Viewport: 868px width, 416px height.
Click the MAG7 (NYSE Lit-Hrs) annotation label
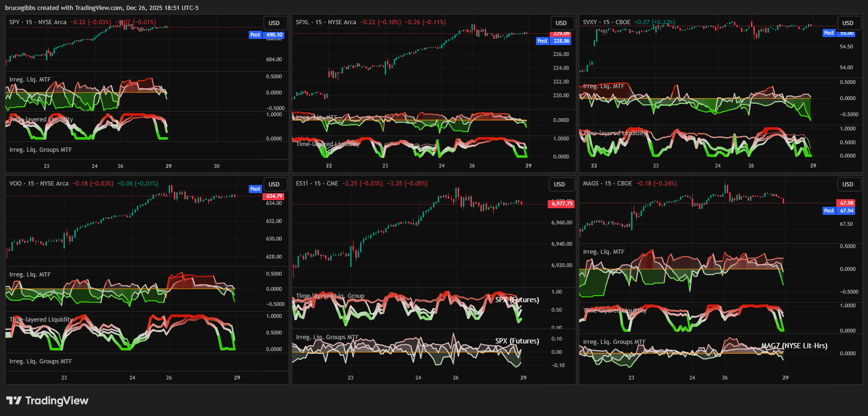click(x=794, y=346)
